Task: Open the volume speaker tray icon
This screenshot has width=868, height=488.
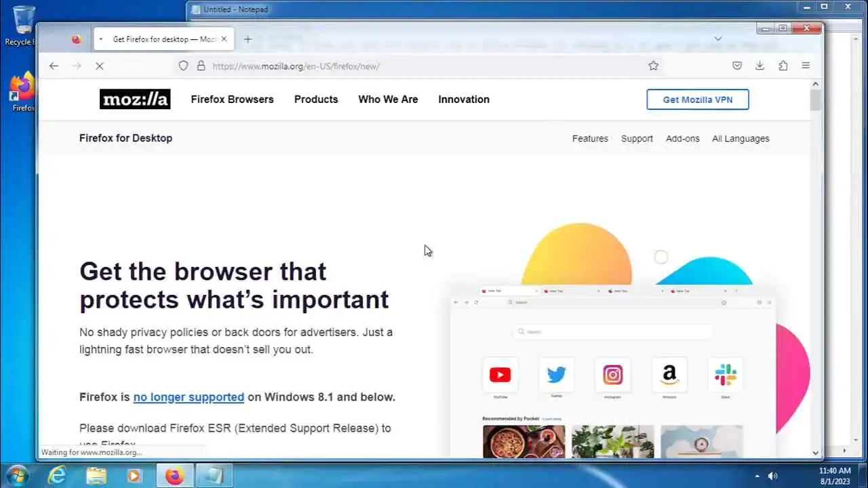Action: click(772, 476)
